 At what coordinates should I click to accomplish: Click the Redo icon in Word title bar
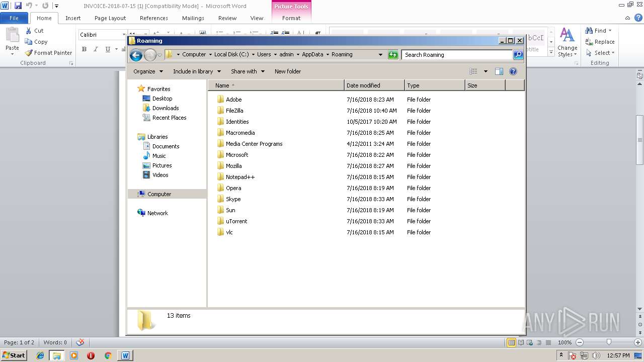45,6
